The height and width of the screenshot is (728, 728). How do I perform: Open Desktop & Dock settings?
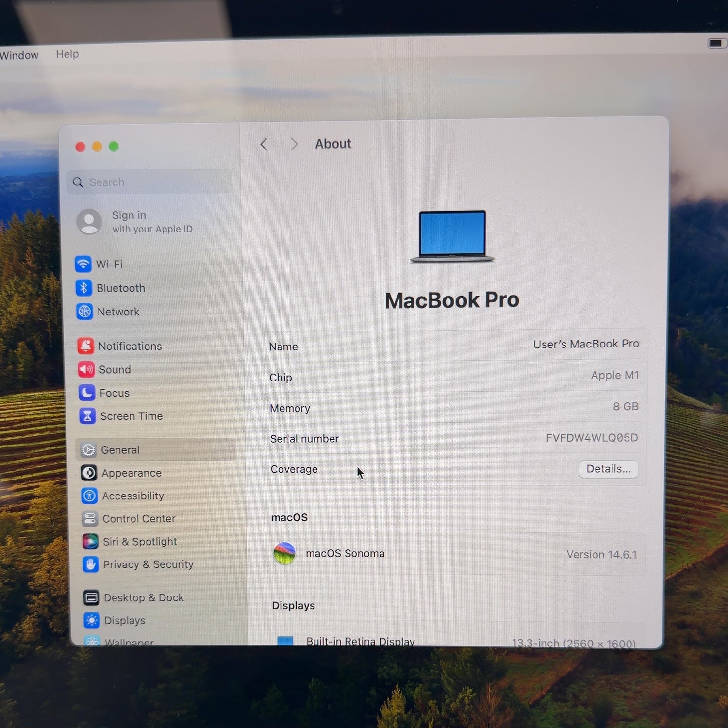134,597
